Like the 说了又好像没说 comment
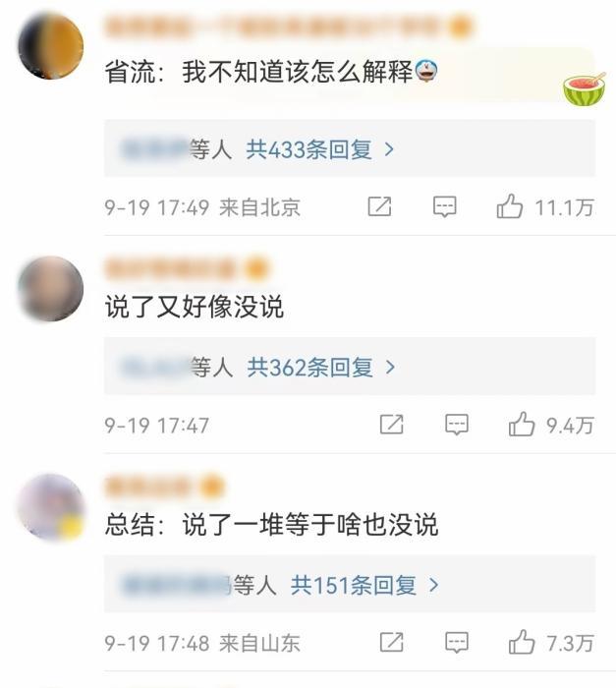This screenshot has width=616, height=688. click(522, 425)
